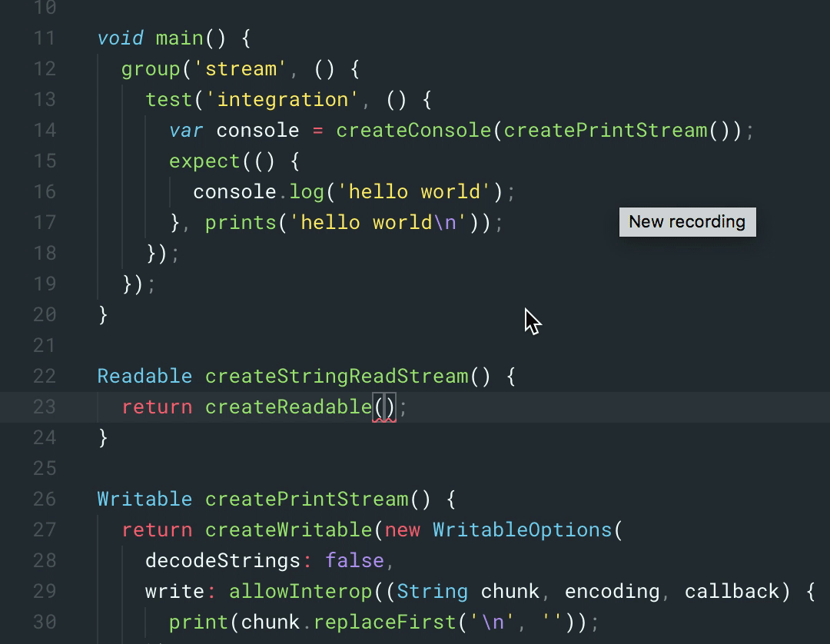830x644 pixels.
Task: Click the "log" method on line 16
Action: [x=307, y=191]
